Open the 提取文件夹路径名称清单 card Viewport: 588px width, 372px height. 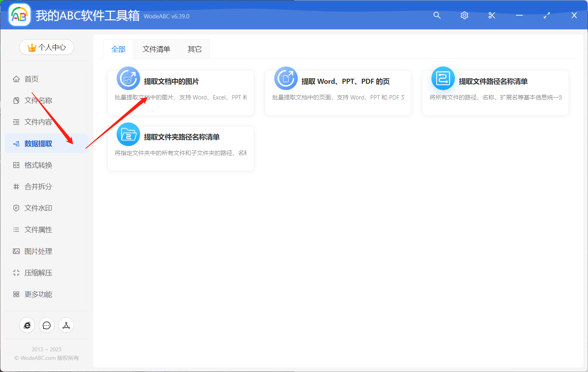[180, 148]
